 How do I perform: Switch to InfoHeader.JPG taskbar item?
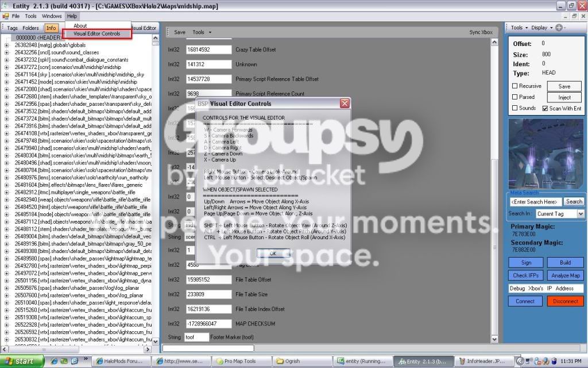point(483,361)
